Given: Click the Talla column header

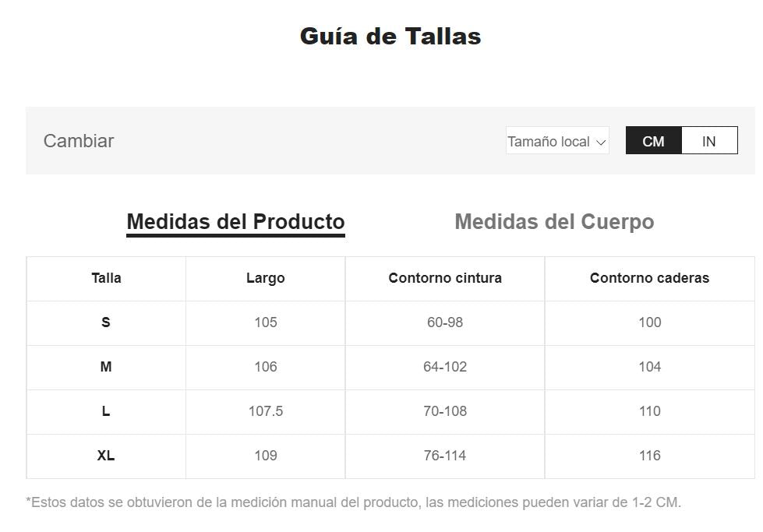Looking at the screenshot, I should (x=106, y=278).
